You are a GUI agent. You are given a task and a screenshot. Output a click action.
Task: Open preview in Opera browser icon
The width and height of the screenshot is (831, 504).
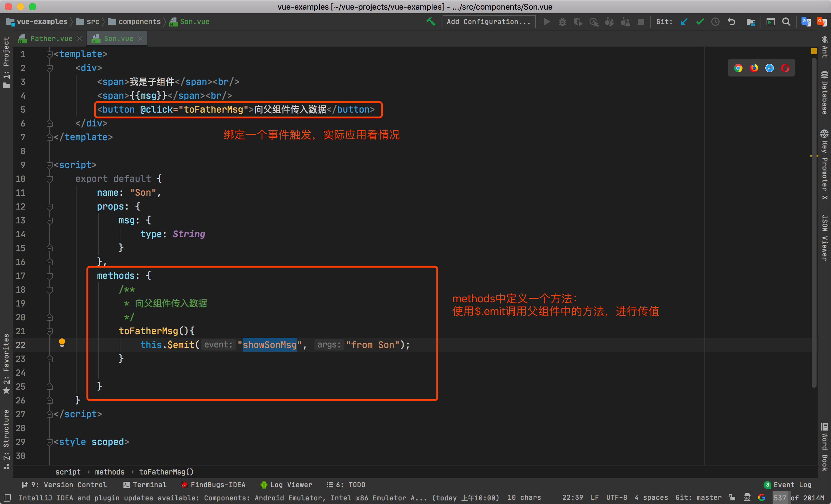[785, 68]
